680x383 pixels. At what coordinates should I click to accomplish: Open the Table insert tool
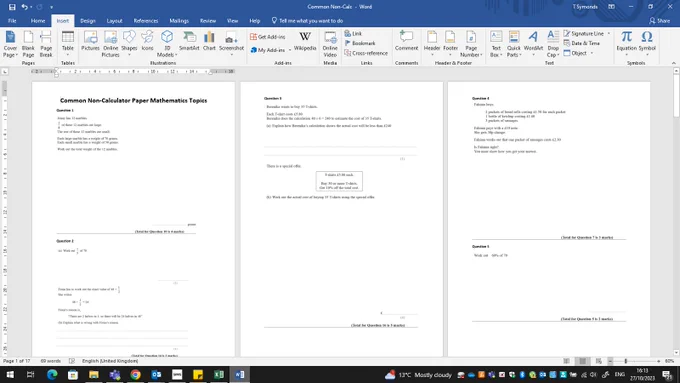pos(68,44)
